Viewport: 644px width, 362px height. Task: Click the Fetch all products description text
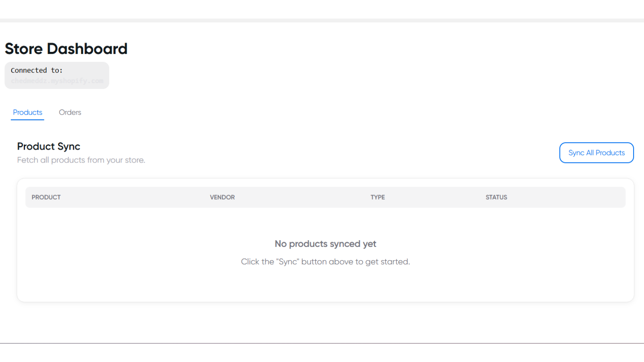click(x=81, y=160)
